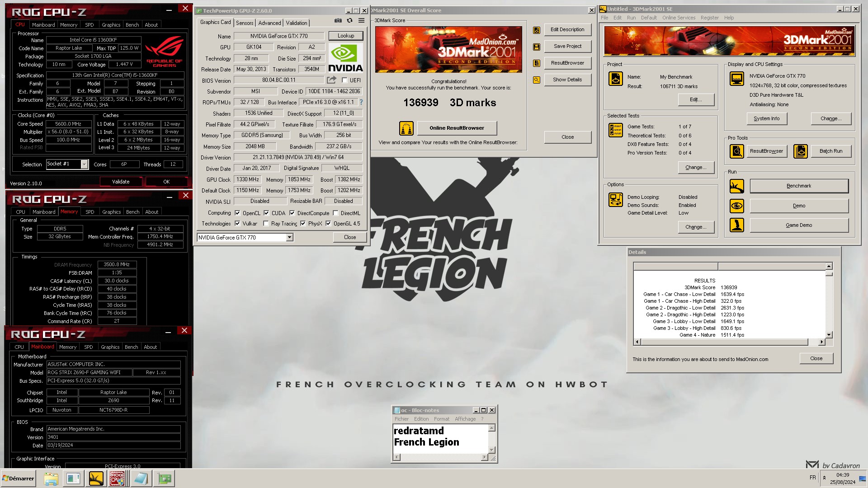Open the GPU-Z hamburger menu
The width and height of the screenshot is (868, 488).
pyautogui.click(x=362, y=20)
